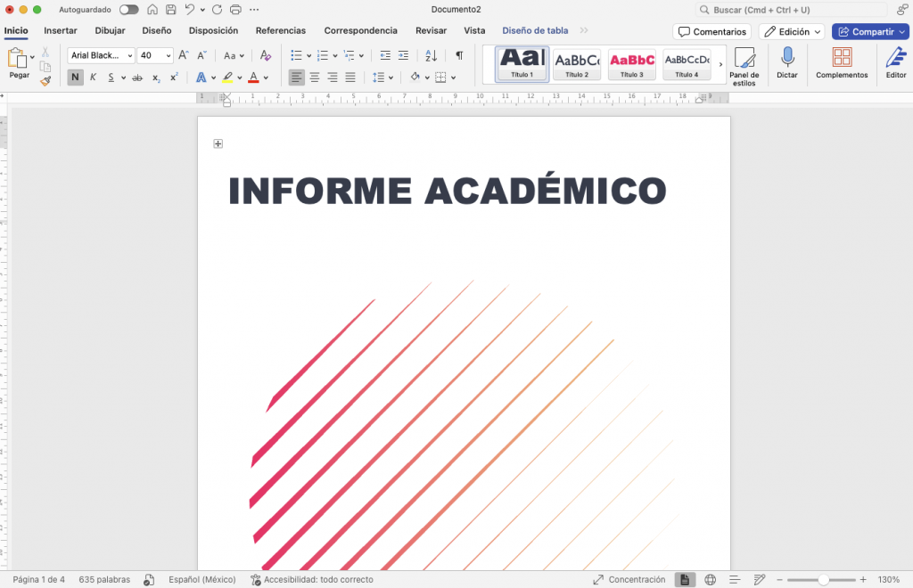
Task: Click the Dictar microphone icon
Action: pos(787,59)
